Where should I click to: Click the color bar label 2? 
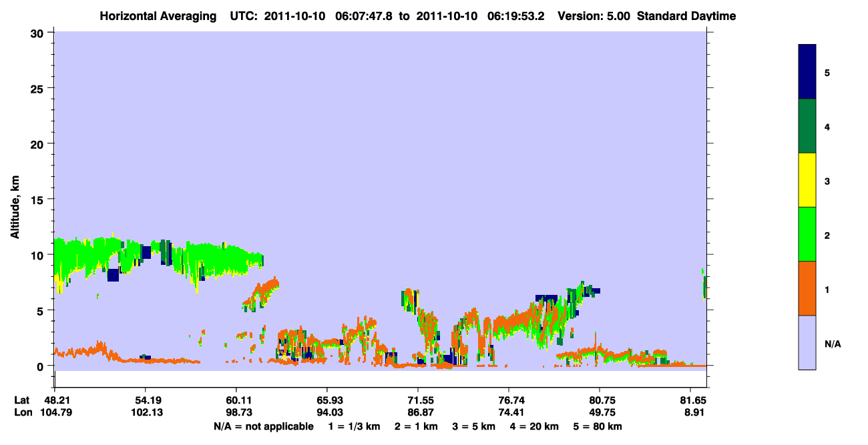[x=827, y=235]
